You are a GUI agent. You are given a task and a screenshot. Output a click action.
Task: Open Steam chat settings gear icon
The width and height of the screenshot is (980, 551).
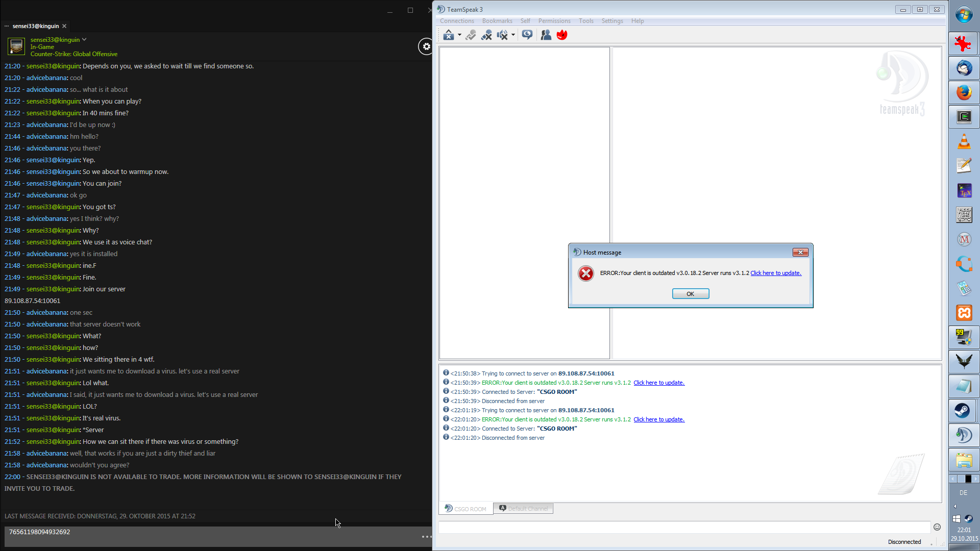tap(426, 46)
